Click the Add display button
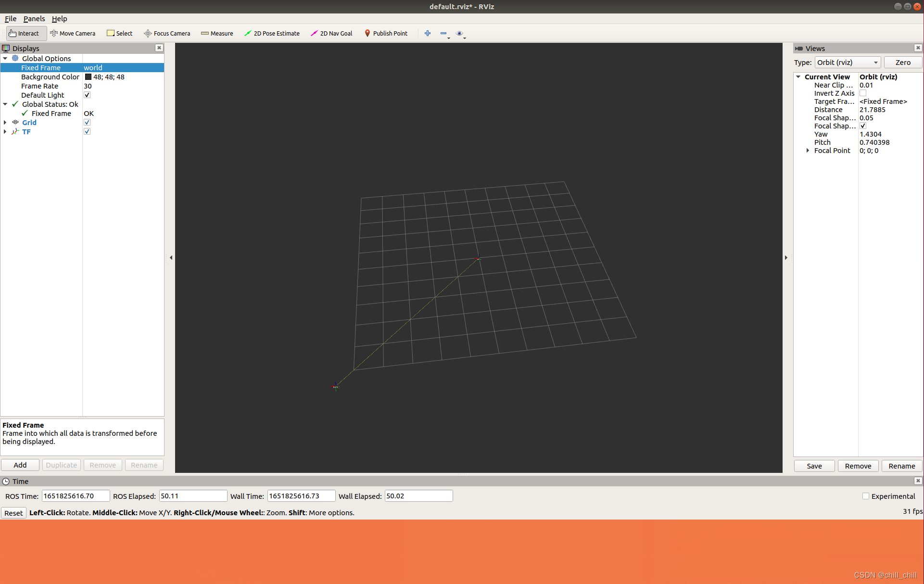 (20, 465)
